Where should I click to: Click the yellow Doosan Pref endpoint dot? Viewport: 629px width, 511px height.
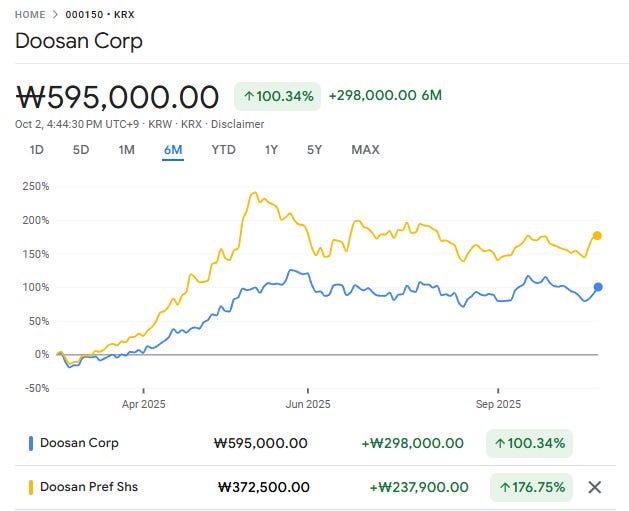point(597,235)
